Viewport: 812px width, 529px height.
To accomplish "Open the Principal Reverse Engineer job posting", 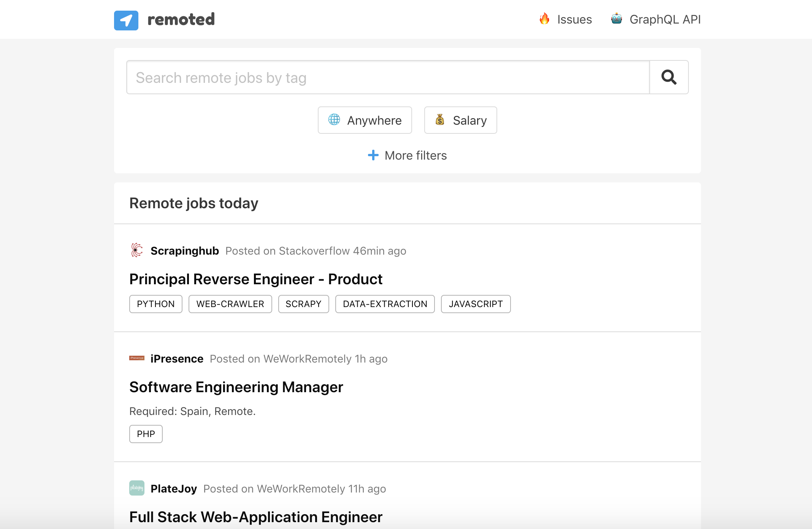I will point(255,279).
